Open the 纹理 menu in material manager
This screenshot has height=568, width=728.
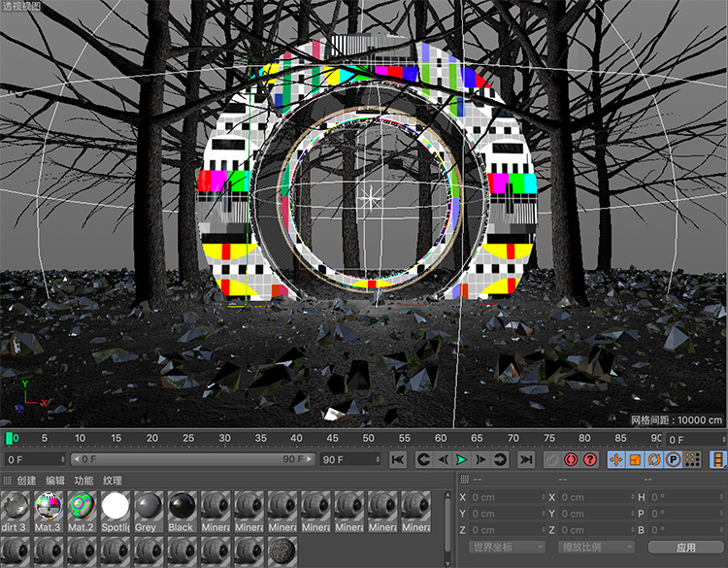(x=113, y=481)
